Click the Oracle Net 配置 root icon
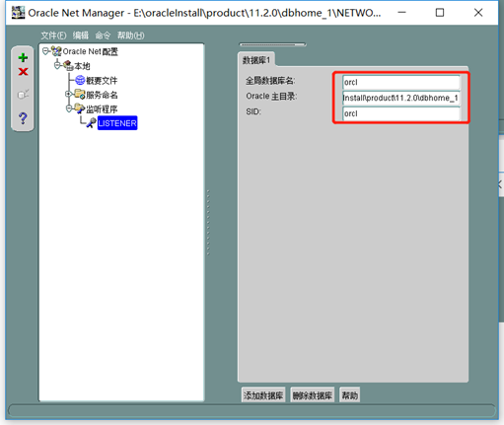This screenshot has width=504, height=425. 56,51
